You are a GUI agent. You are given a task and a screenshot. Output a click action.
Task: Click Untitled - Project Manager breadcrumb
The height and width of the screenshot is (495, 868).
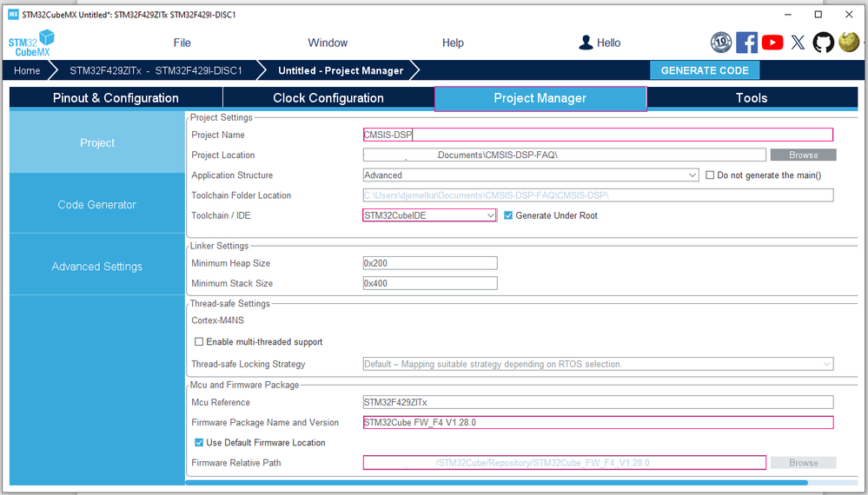point(341,71)
